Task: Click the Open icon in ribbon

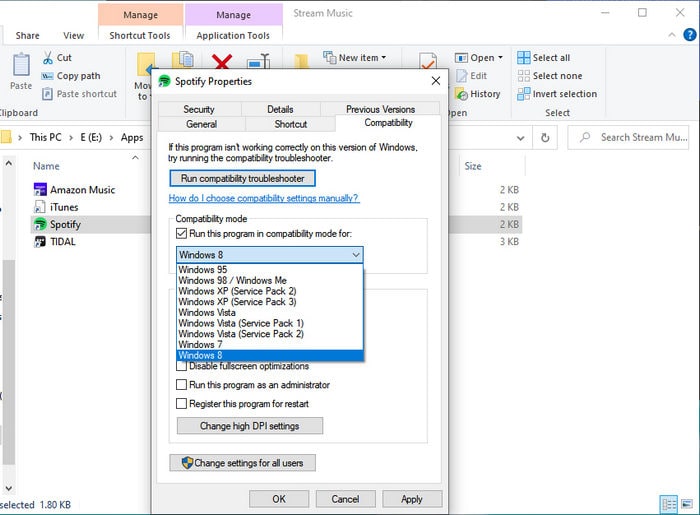Action: coord(461,58)
